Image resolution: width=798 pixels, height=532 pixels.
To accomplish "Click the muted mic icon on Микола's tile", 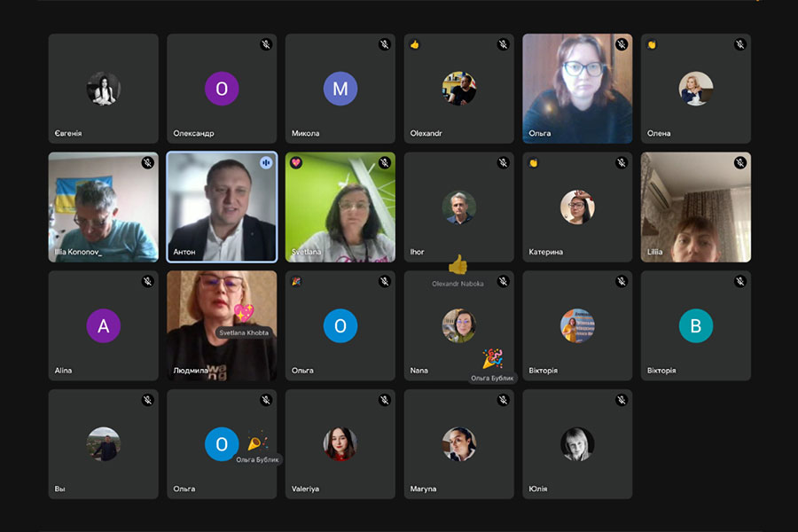I will pos(385,44).
